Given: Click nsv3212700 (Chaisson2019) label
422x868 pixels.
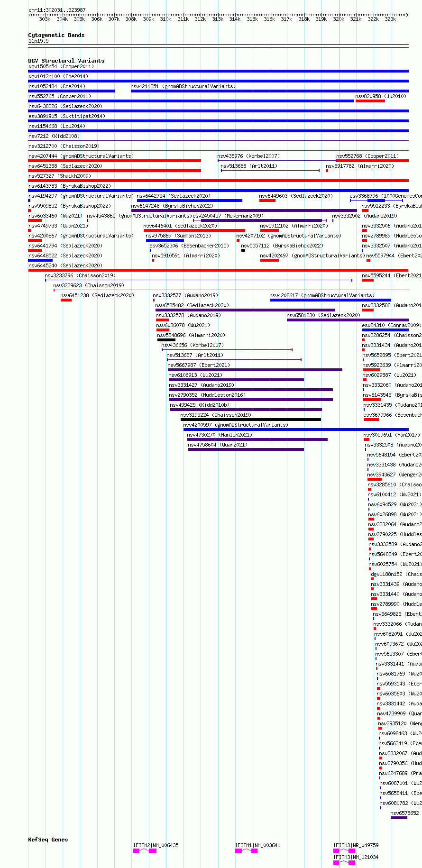Looking at the screenshot, I should coord(64,146).
